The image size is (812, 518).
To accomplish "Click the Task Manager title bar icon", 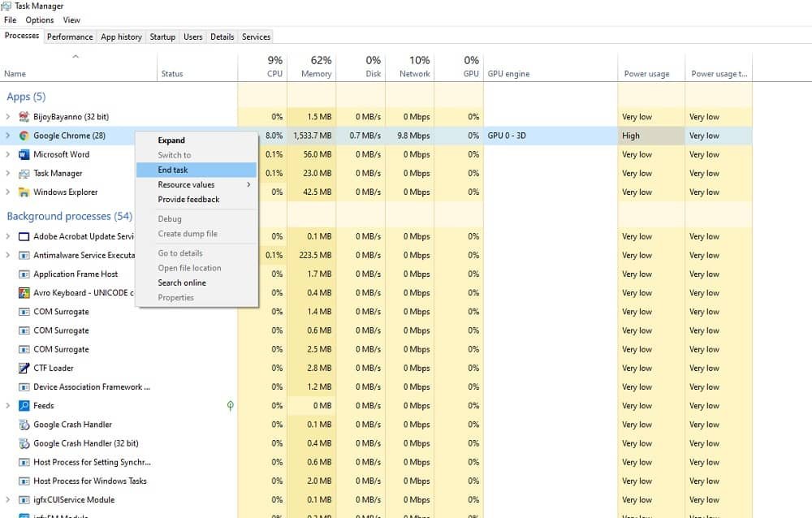I will [6, 6].
